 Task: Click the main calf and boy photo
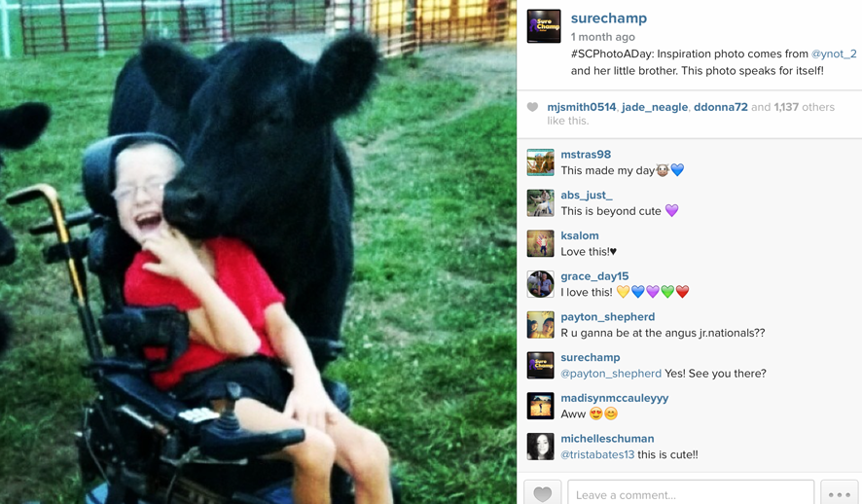pos(259,252)
